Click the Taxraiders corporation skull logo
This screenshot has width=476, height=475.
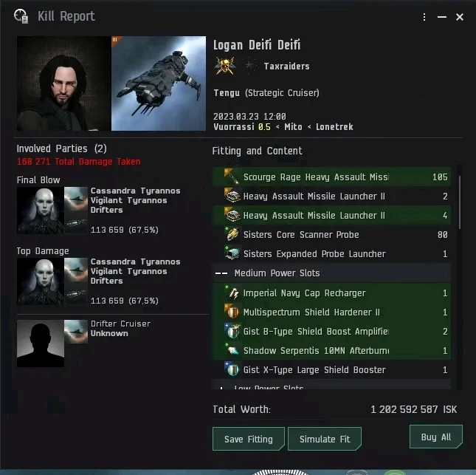point(225,66)
